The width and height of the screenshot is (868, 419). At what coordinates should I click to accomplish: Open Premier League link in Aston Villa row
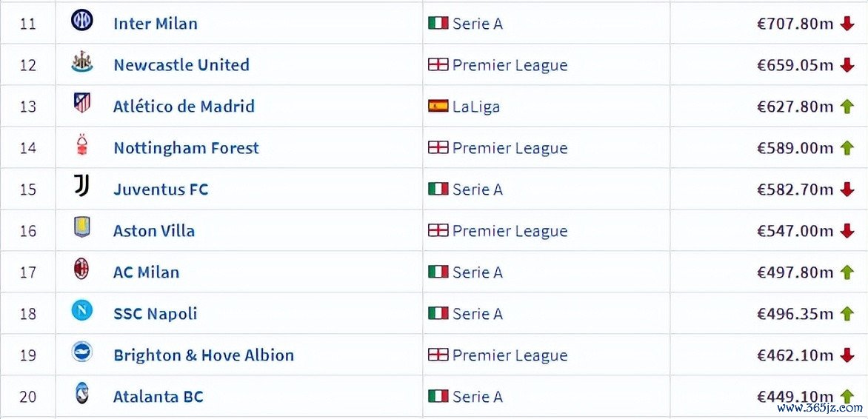510,231
